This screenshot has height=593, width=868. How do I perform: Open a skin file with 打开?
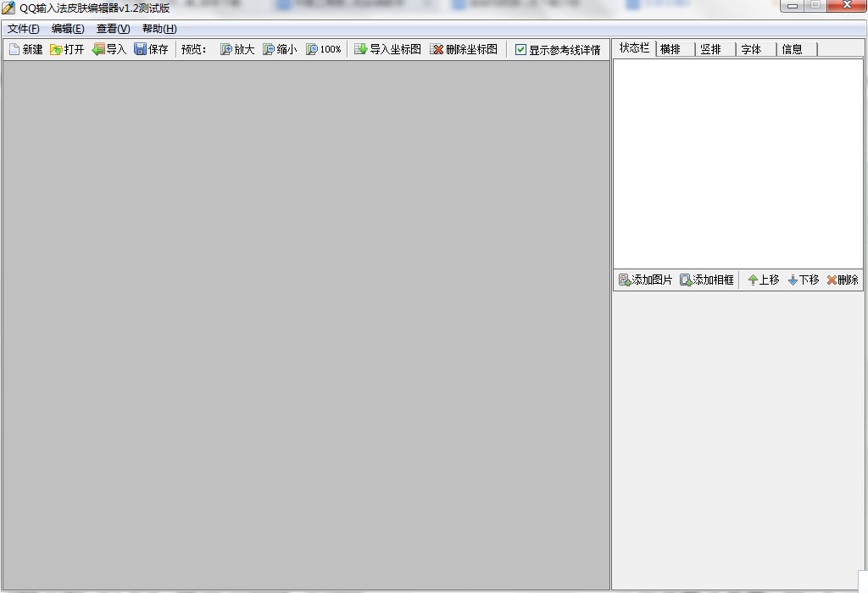pyautogui.click(x=67, y=49)
